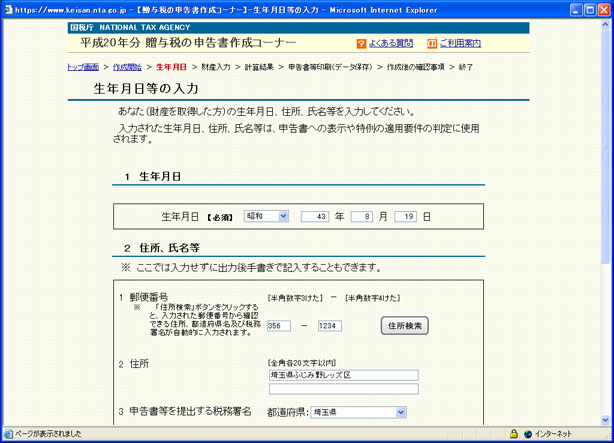Maximize the Internet Explorer window
Image resolution: width=614 pixels, height=443 pixels.
coord(590,10)
